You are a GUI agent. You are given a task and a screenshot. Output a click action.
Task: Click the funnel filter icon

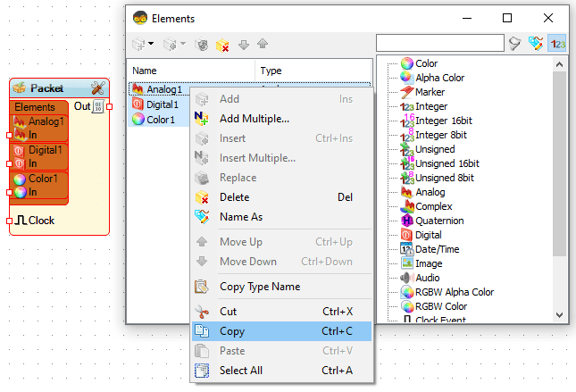515,44
